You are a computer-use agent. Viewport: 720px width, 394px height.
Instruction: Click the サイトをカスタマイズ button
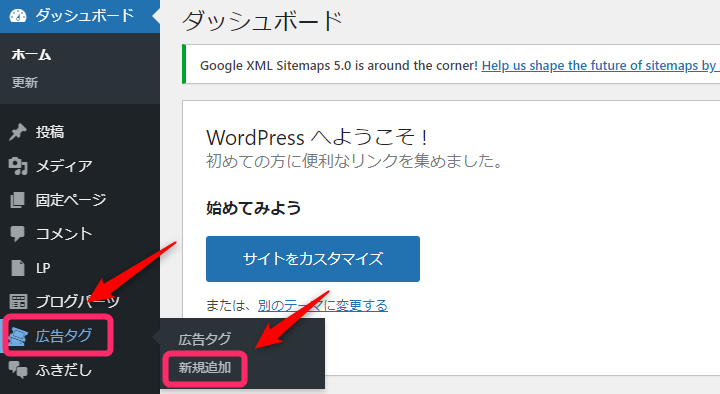[313, 259]
